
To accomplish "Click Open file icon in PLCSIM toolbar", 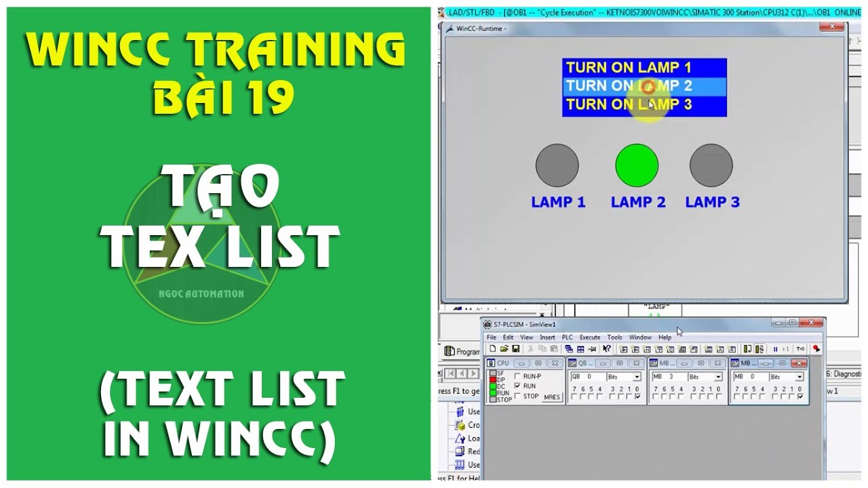I will pos(505,348).
